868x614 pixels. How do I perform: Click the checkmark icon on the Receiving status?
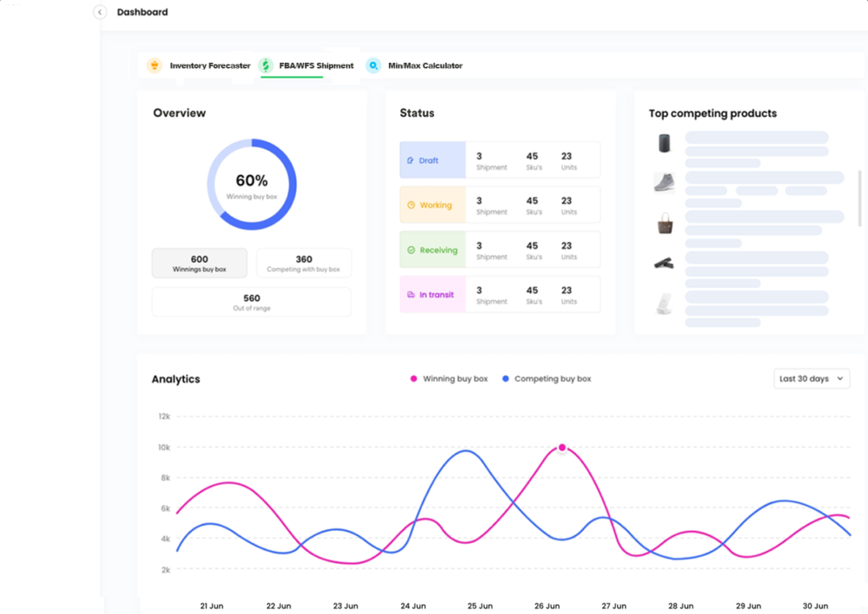click(413, 249)
